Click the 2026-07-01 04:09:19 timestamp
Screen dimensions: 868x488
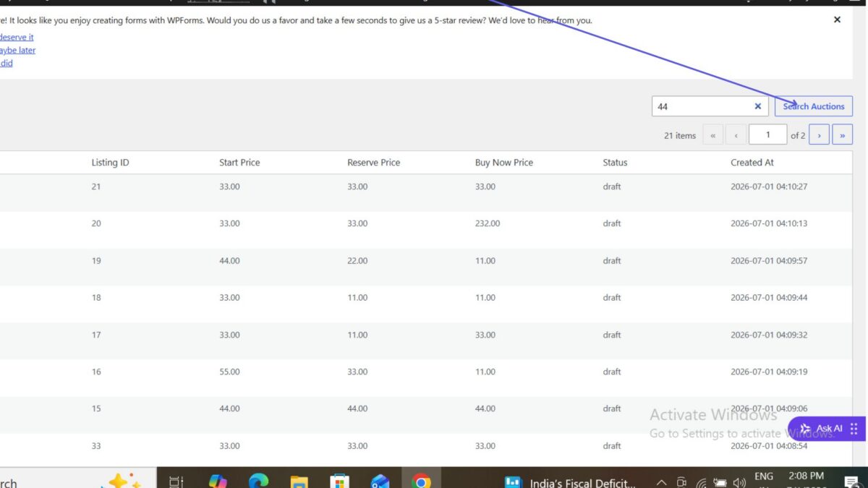[769, 372]
